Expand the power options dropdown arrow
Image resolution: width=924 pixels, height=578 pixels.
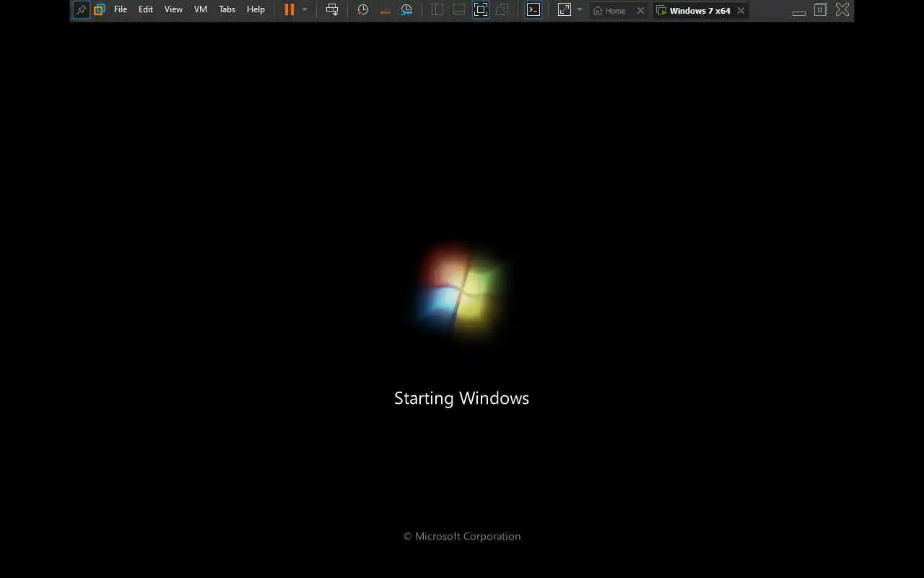(305, 10)
